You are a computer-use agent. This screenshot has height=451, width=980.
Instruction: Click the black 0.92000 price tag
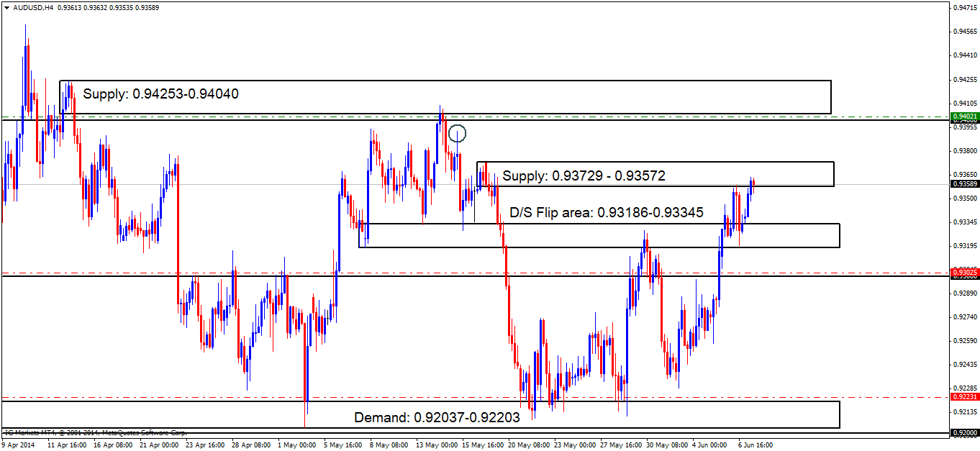click(x=965, y=433)
